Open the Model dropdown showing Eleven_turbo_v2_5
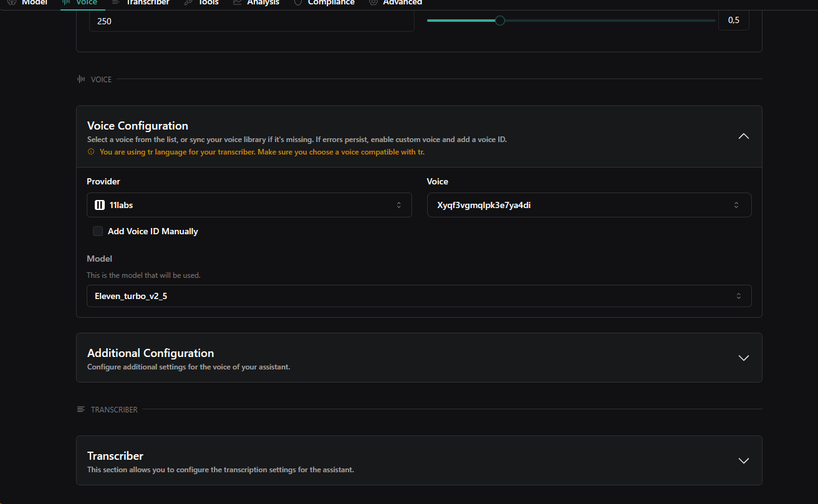The image size is (818, 504). (419, 296)
